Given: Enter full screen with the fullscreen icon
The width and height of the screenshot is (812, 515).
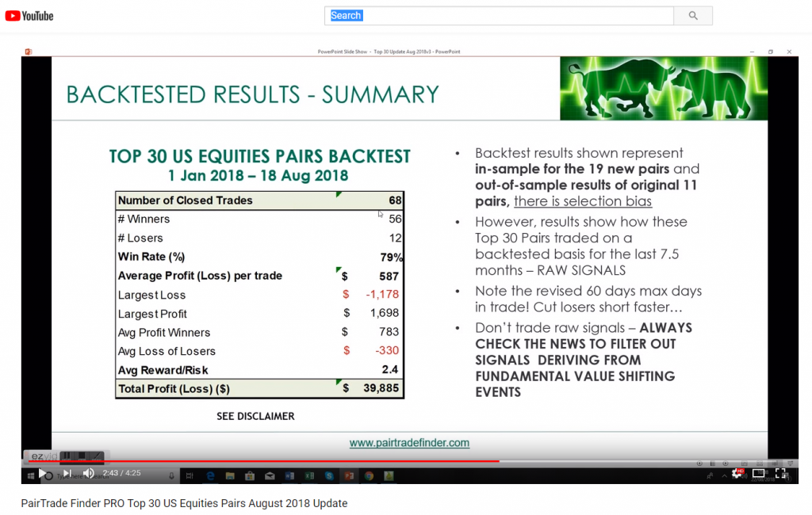Looking at the screenshot, I should pyautogui.click(x=781, y=474).
